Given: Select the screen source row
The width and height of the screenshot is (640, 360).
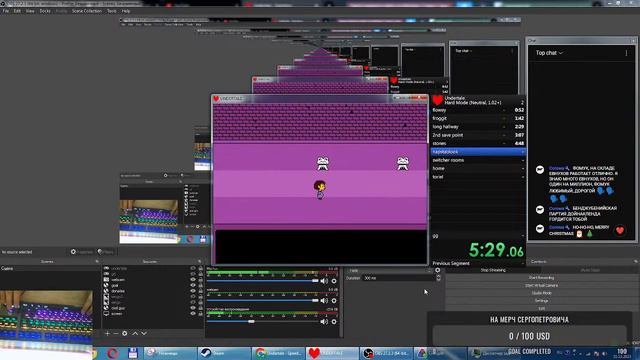Looking at the screenshot, I should 153,314.
